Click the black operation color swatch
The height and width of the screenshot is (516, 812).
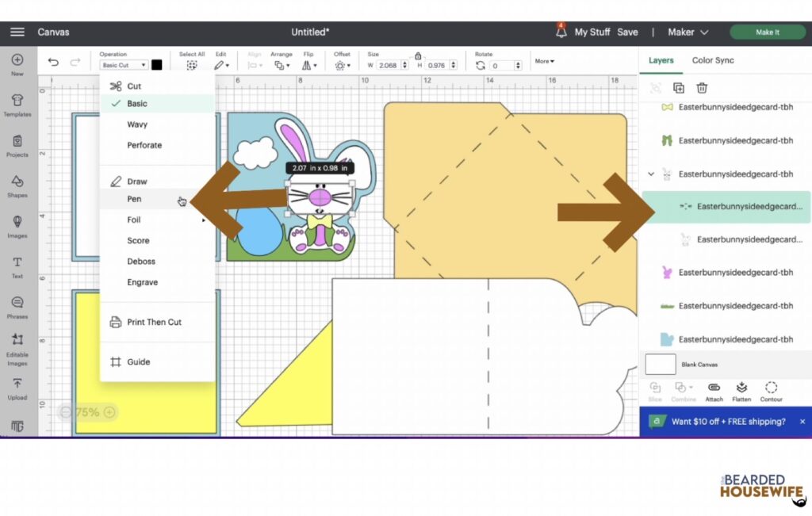[x=157, y=65]
